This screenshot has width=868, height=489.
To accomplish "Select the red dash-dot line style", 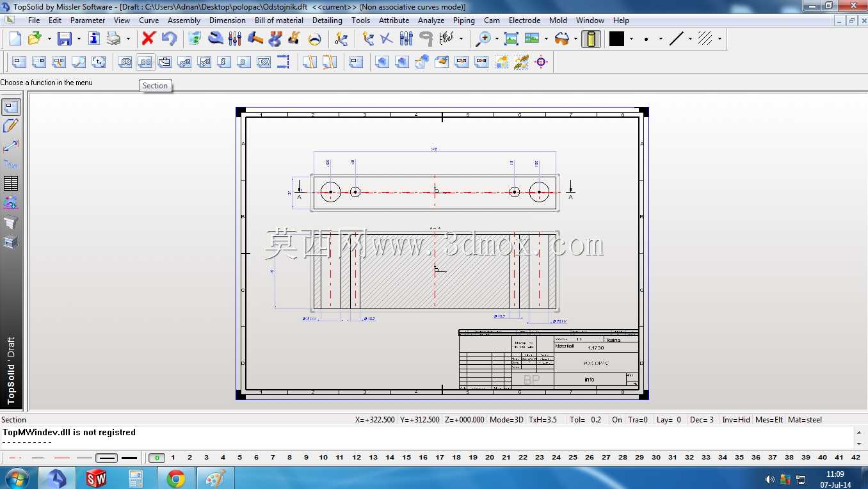I will click(x=15, y=458).
